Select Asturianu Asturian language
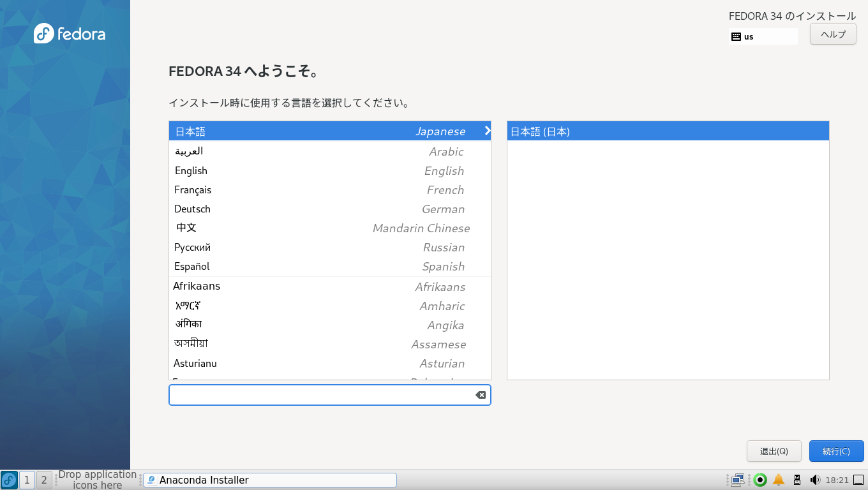Screen dimensions: 868x490 pos(329,363)
